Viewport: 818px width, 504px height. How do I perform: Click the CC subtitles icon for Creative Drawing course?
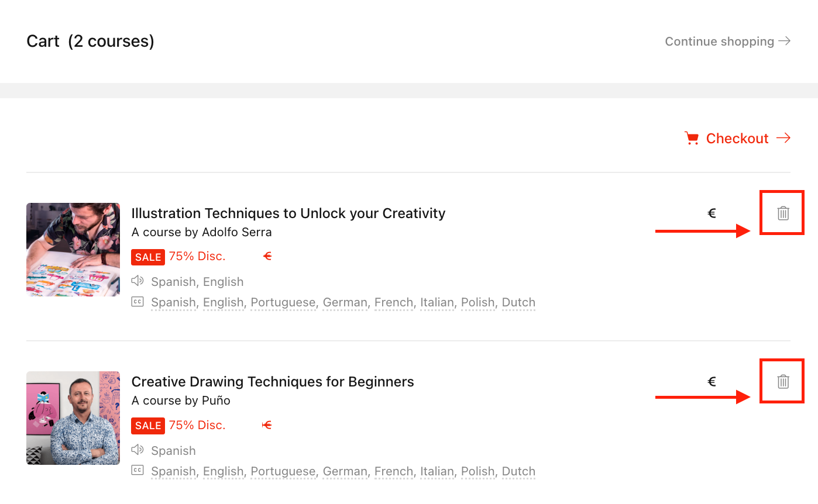click(x=138, y=470)
